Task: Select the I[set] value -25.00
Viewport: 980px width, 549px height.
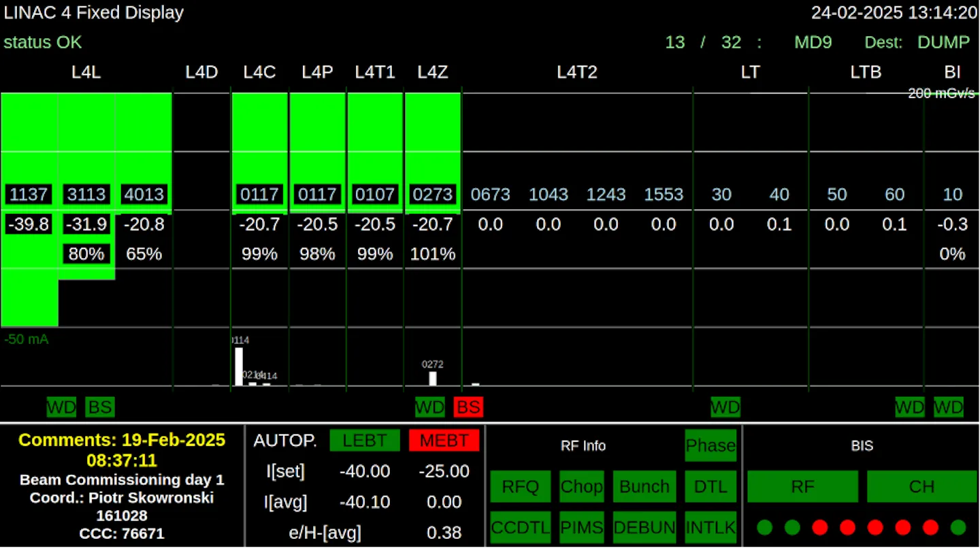Action: [x=444, y=471]
